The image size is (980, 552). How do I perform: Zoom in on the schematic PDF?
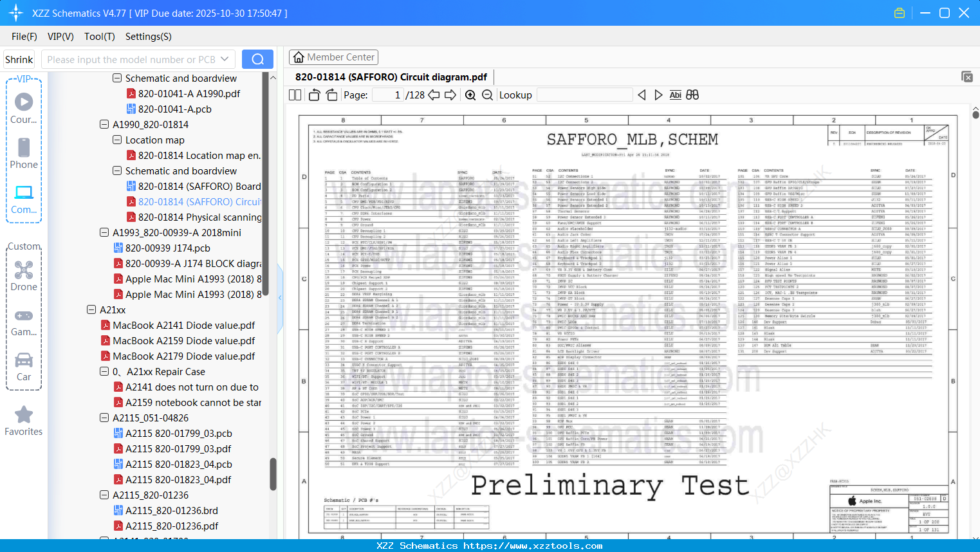click(x=470, y=95)
